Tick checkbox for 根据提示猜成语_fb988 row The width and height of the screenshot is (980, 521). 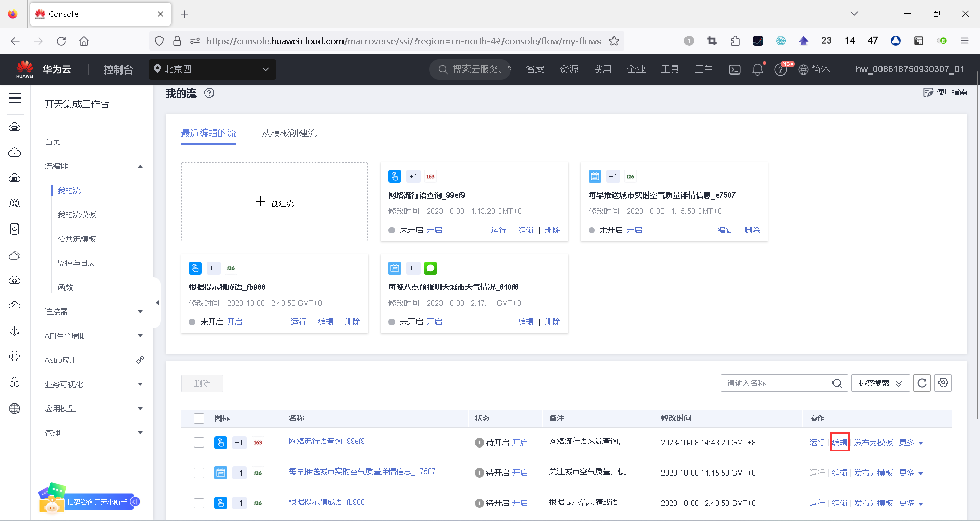199,503
